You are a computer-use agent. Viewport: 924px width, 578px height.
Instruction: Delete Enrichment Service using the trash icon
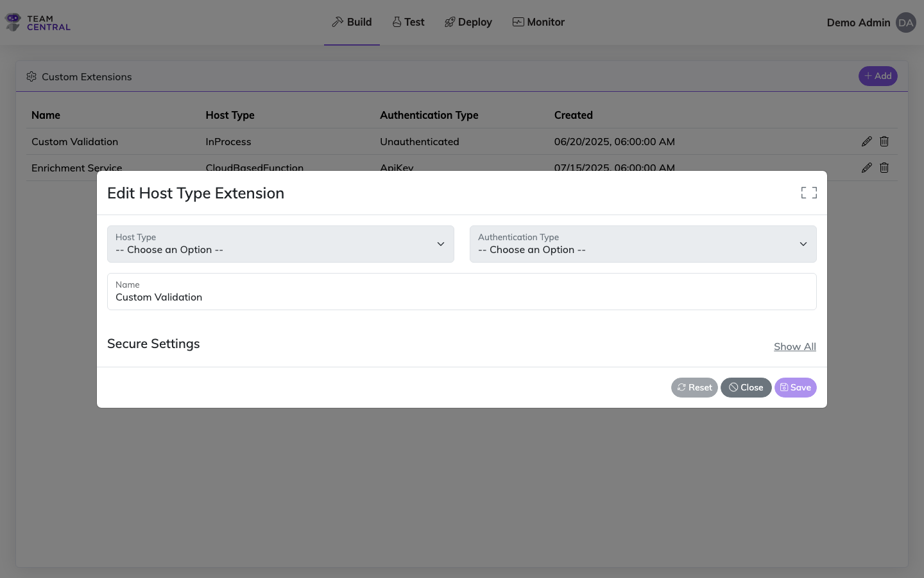click(x=884, y=168)
